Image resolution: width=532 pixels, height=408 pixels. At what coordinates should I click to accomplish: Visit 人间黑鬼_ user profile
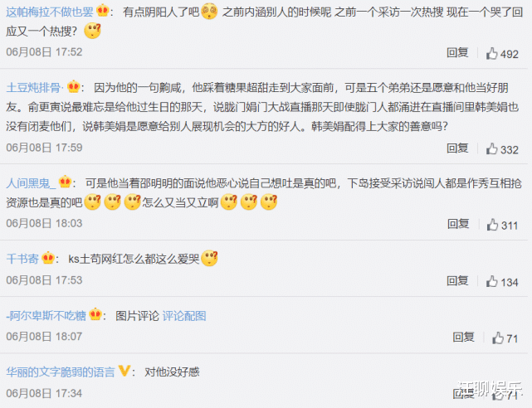pos(31,183)
